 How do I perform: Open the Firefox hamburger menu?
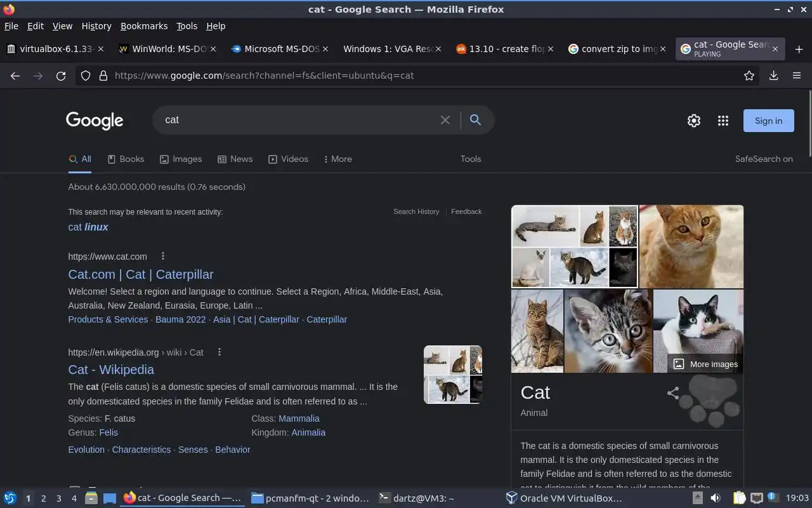797,76
